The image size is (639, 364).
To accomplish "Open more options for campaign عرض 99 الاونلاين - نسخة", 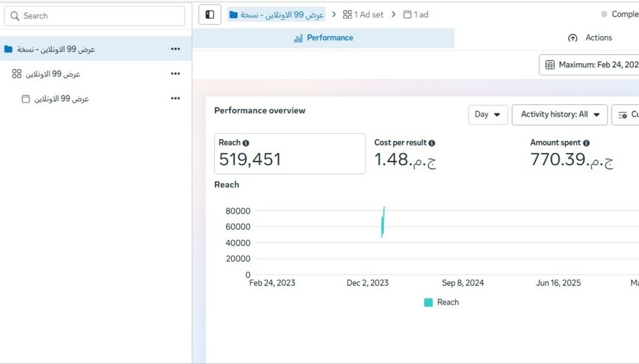I will [x=175, y=49].
